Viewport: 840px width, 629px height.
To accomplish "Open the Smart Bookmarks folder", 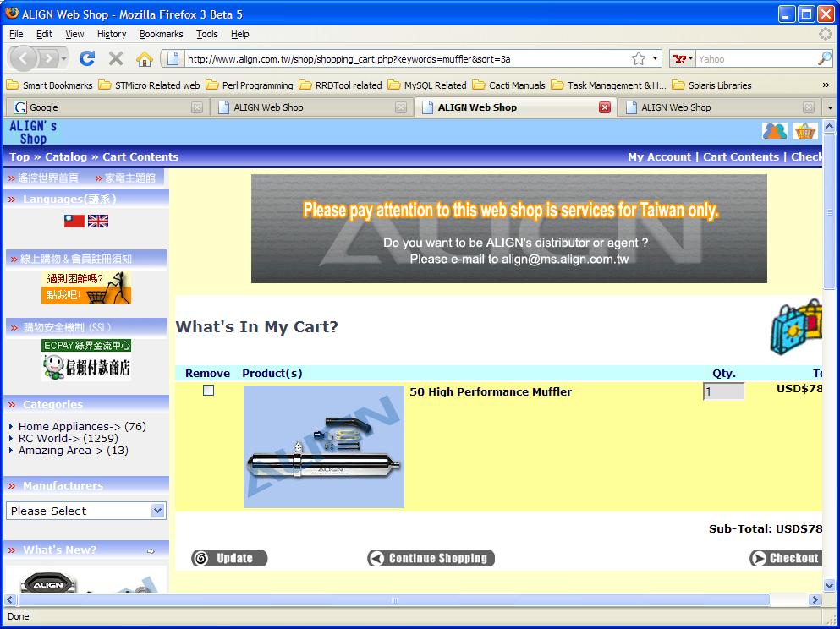I will tap(49, 85).
